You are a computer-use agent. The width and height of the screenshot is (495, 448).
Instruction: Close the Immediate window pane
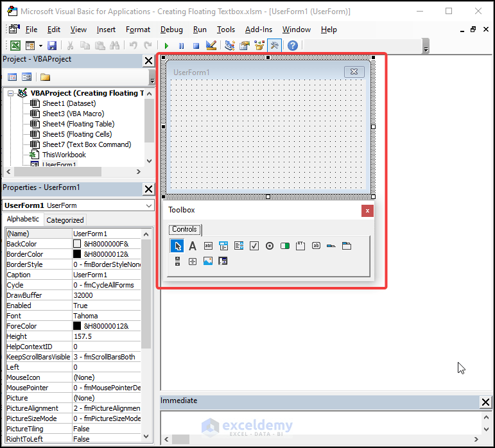485,402
